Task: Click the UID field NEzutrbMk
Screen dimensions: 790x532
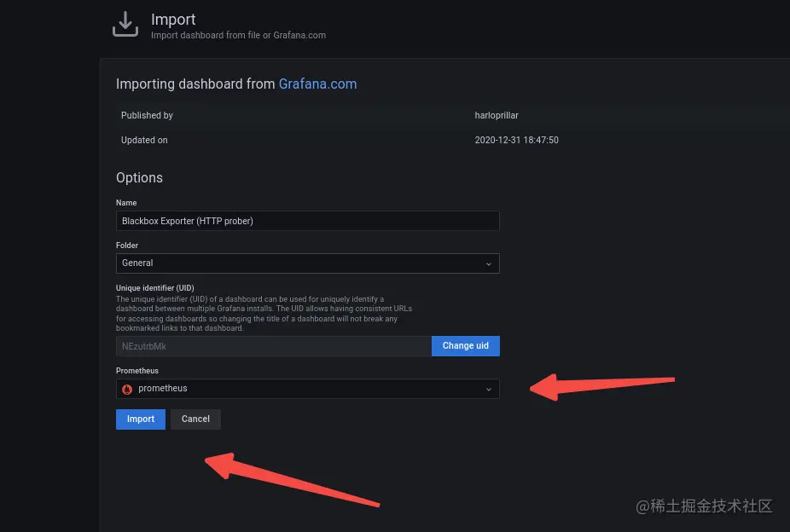Action: pos(274,346)
